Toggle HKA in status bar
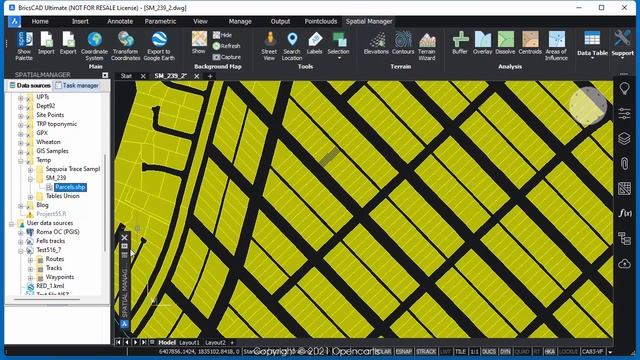 549,351
